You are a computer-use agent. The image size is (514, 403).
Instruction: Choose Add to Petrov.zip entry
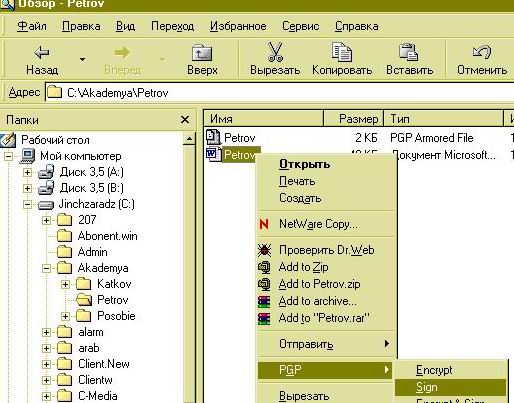[x=327, y=284]
